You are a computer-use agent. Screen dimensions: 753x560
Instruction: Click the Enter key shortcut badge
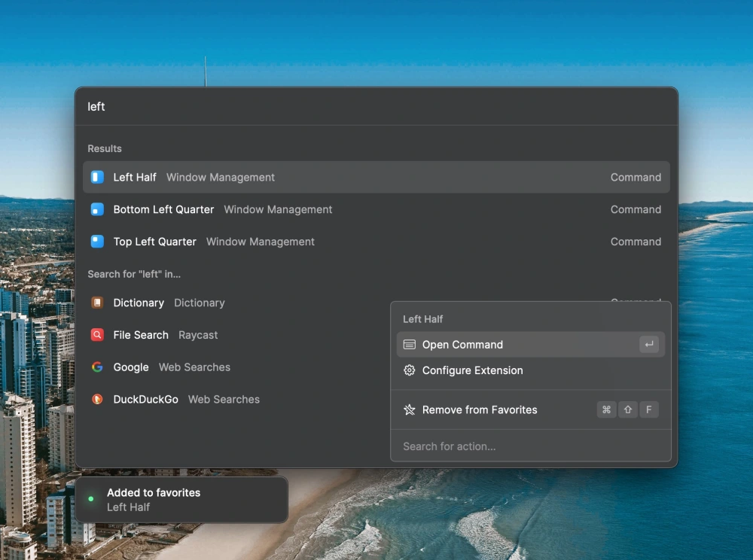coord(649,345)
